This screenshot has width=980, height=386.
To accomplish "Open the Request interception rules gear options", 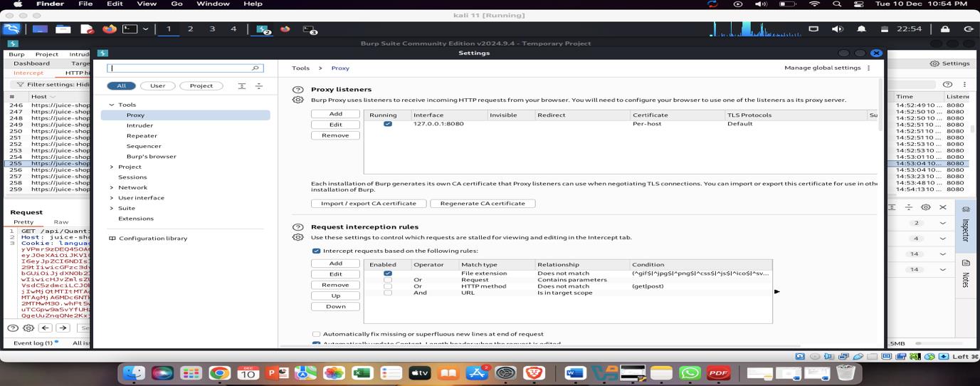I will coord(298,237).
